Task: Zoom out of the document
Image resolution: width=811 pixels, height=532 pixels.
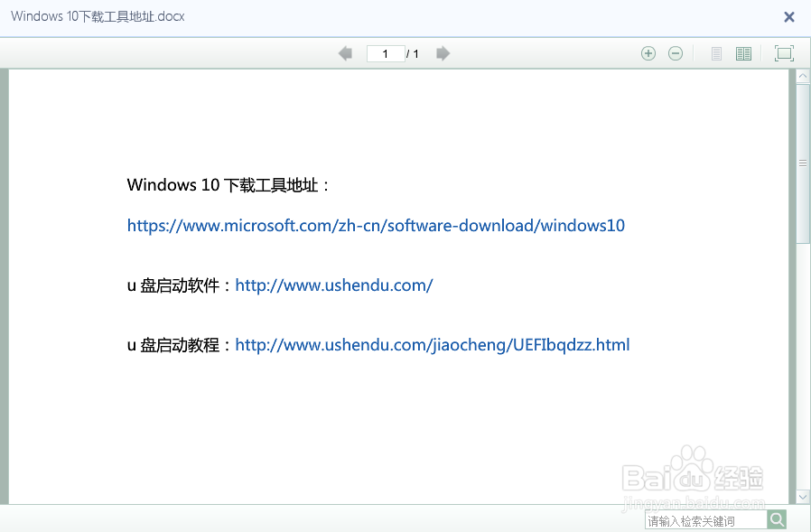Action: 676,53
